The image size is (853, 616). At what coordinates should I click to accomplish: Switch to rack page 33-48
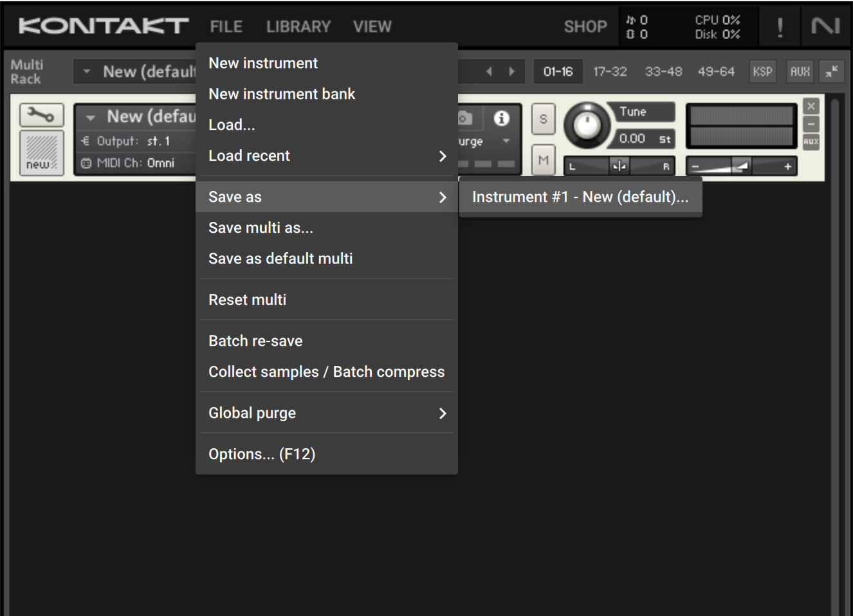click(663, 71)
